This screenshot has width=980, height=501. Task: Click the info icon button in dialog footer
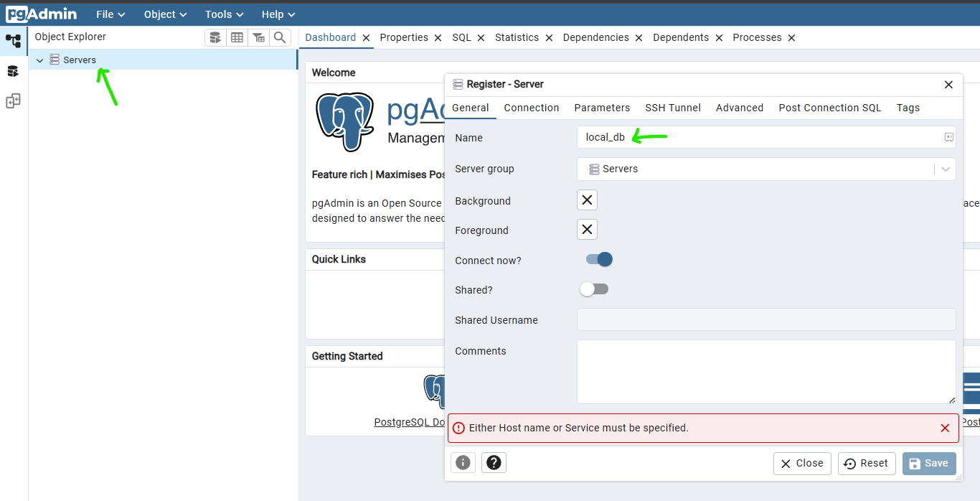tap(463, 463)
